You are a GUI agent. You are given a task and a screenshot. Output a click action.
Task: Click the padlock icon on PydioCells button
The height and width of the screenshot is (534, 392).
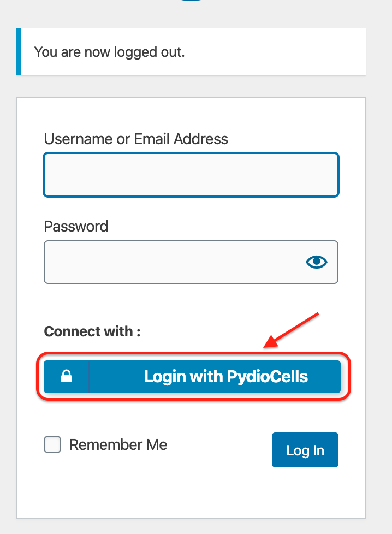click(67, 376)
